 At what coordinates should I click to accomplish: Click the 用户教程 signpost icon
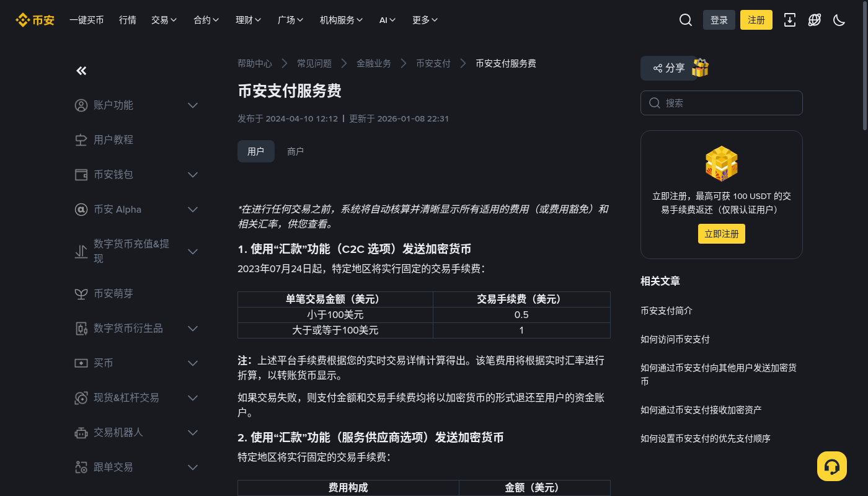[81, 140]
